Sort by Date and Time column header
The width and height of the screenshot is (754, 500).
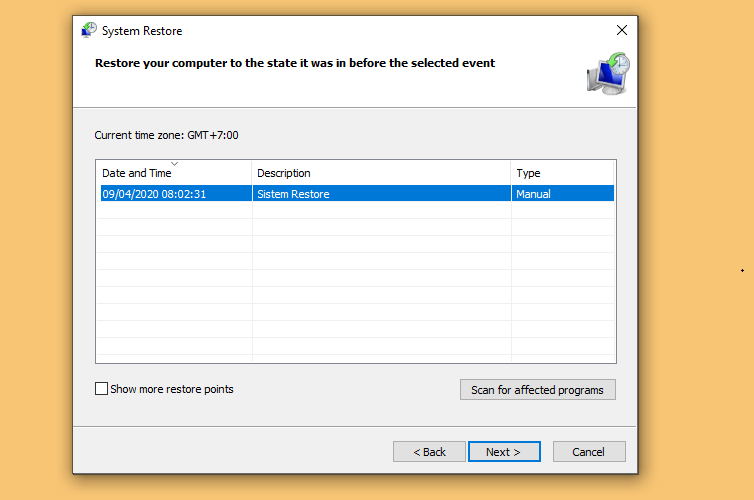coord(174,173)
